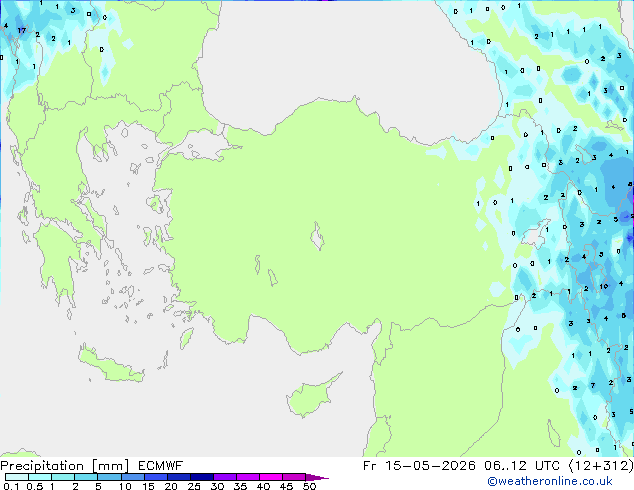
Task: Click the '(12+312)' forecast offset text
Action: coord(601,466)
